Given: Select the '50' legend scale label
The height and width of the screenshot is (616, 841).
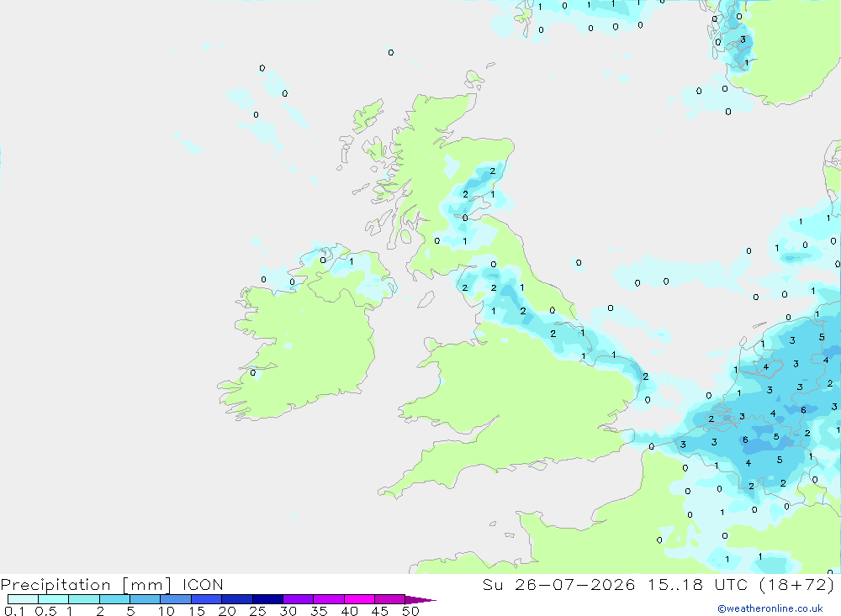Looking at the screenshot, I should tap(410, 611).
